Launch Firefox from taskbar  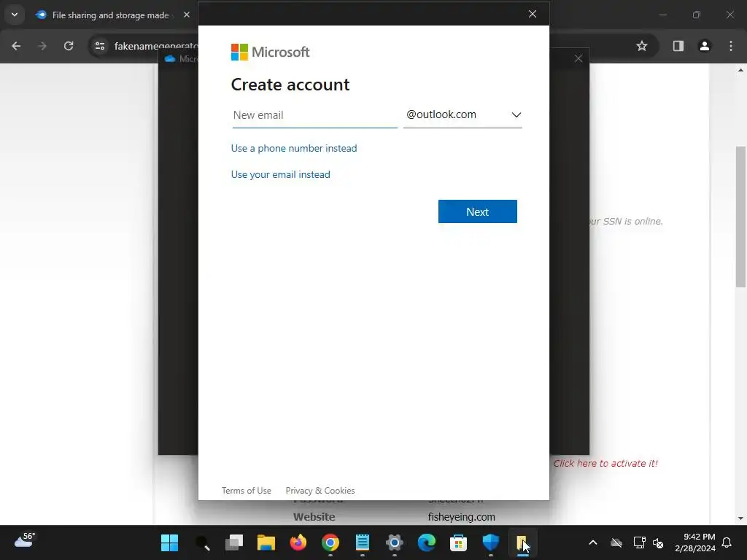coord(298,542)
